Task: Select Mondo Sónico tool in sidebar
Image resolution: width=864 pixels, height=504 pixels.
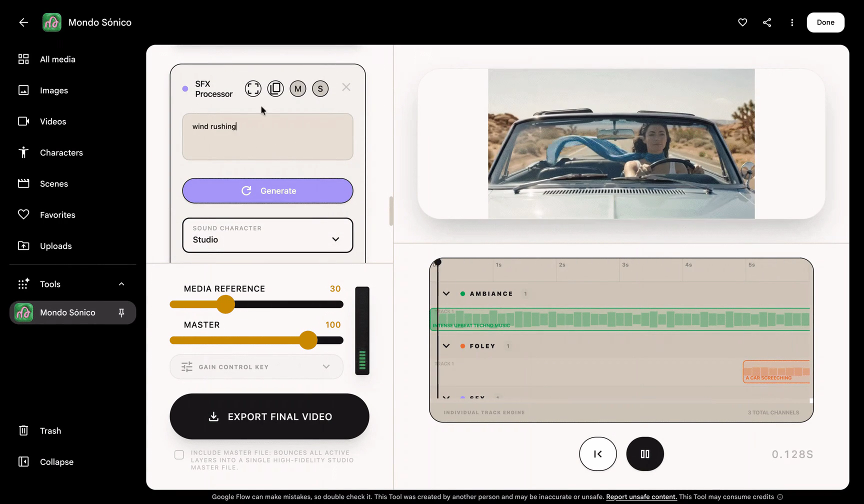Action: pyautogui.click(x=72, y=312)
